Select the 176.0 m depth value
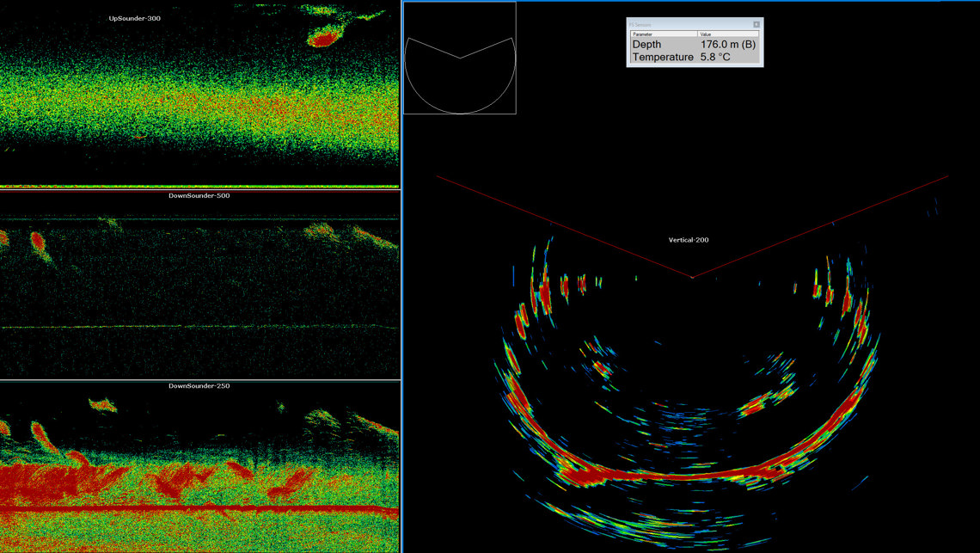The height and width of the screenshot is (553, 980). (727, 44)
